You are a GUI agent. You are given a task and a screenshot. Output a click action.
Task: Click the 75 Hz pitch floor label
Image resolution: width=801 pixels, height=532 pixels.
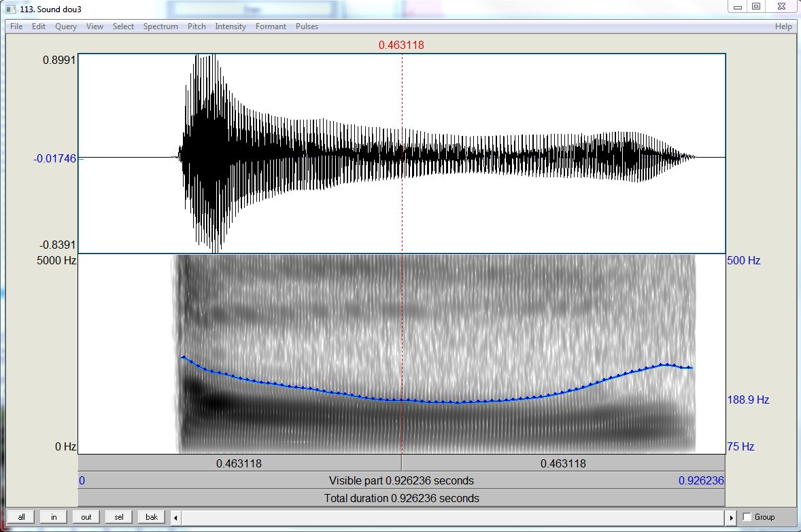point(740,447)
